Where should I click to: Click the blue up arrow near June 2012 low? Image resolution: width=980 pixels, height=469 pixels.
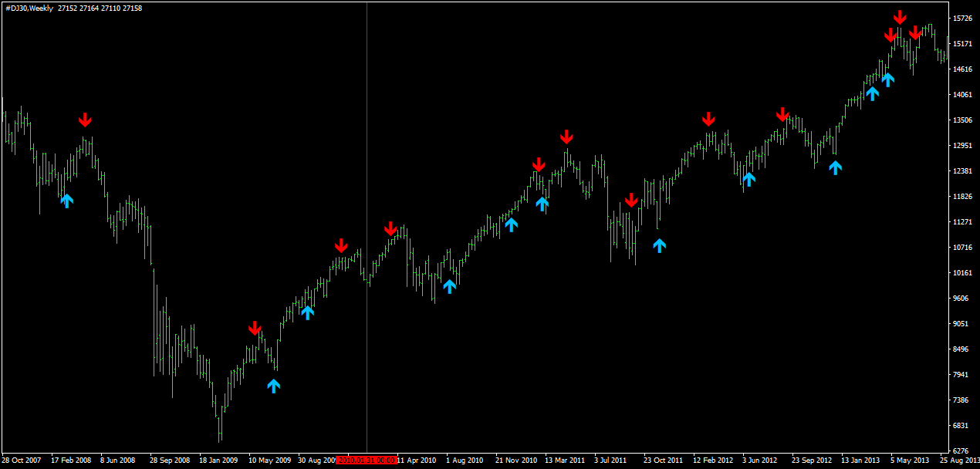[749, 179]
